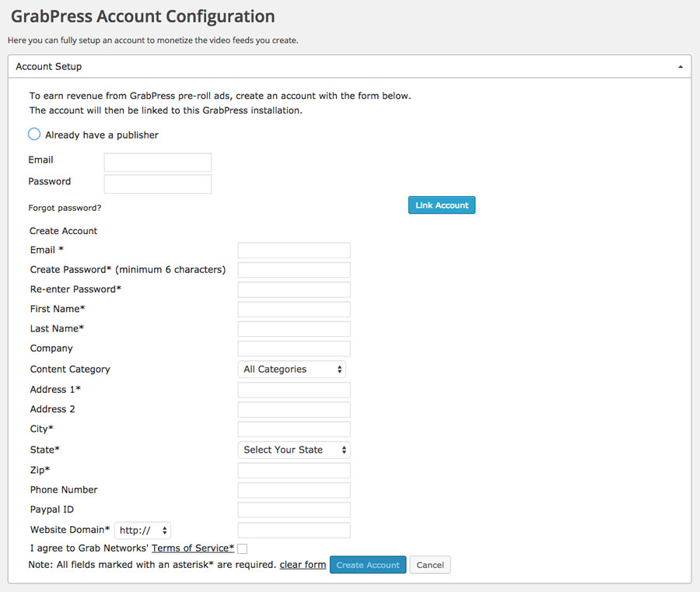The image size is (700, 592).
Task: Collapse the Account Setup panel arrow
Action: tap(681, 67)
